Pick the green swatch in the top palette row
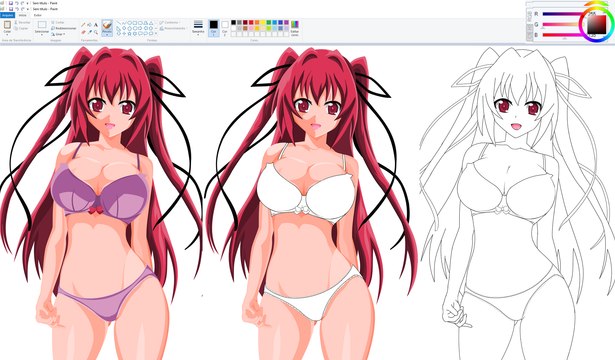The width and height of the screenshot is (615, 360). click(x=269, y=22)
